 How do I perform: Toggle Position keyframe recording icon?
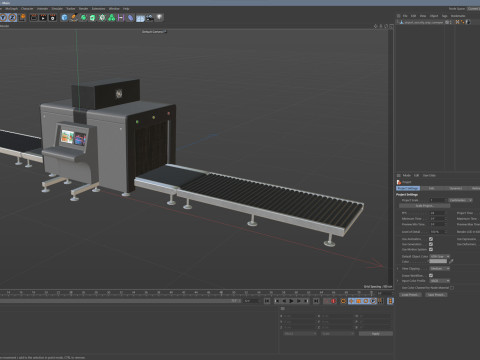tap(351, 301)
